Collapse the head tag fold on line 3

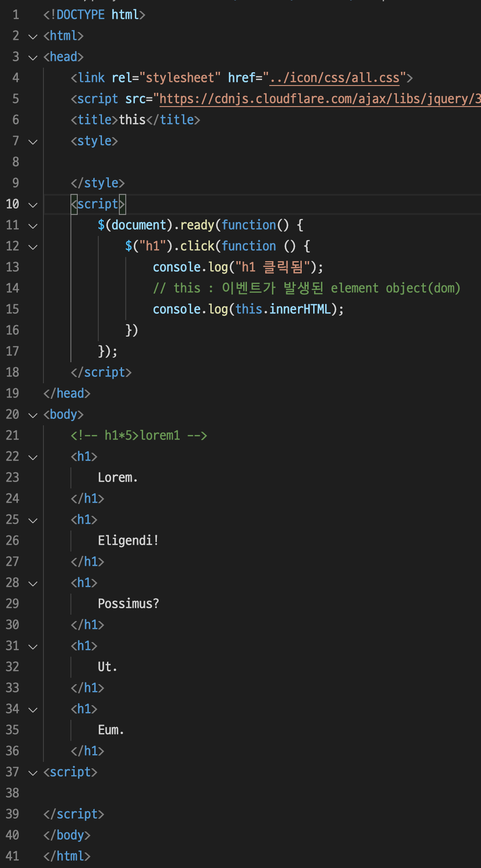click(33, 58)
